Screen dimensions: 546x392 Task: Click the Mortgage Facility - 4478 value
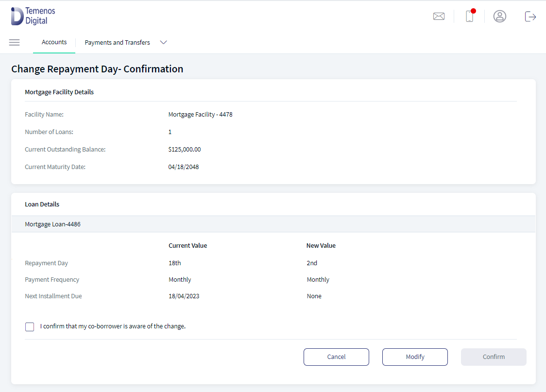click(x=200, y=115)
